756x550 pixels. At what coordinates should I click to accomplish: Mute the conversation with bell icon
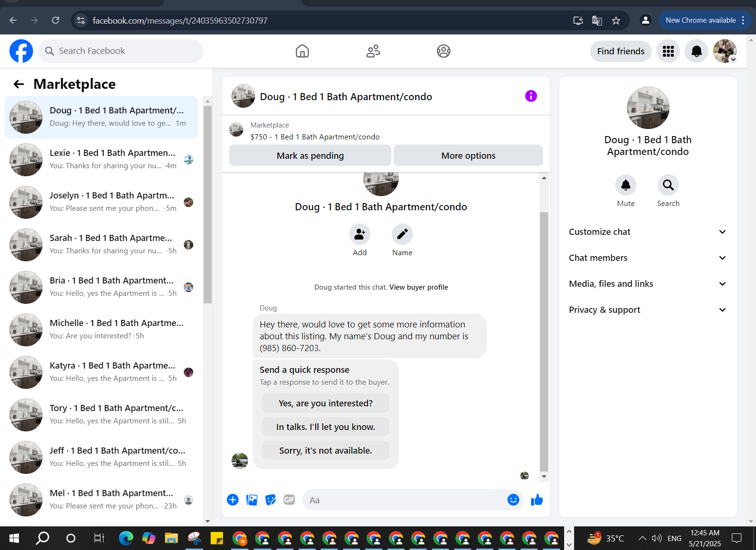click(x=626, y=185)
